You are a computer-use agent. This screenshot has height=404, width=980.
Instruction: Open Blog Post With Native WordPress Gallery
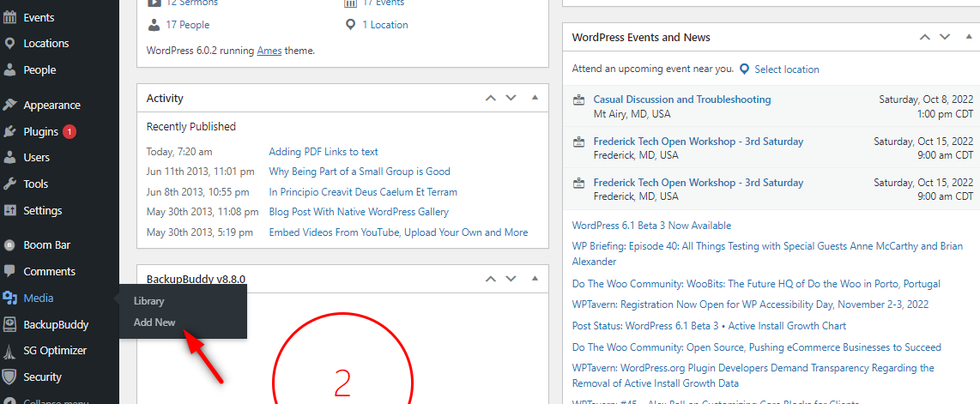(359, 213)
